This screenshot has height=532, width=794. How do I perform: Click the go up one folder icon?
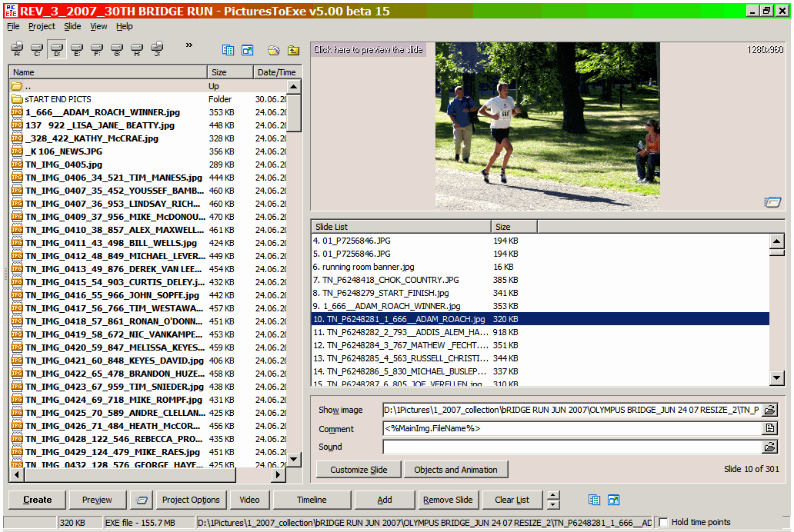pos(293,51)
